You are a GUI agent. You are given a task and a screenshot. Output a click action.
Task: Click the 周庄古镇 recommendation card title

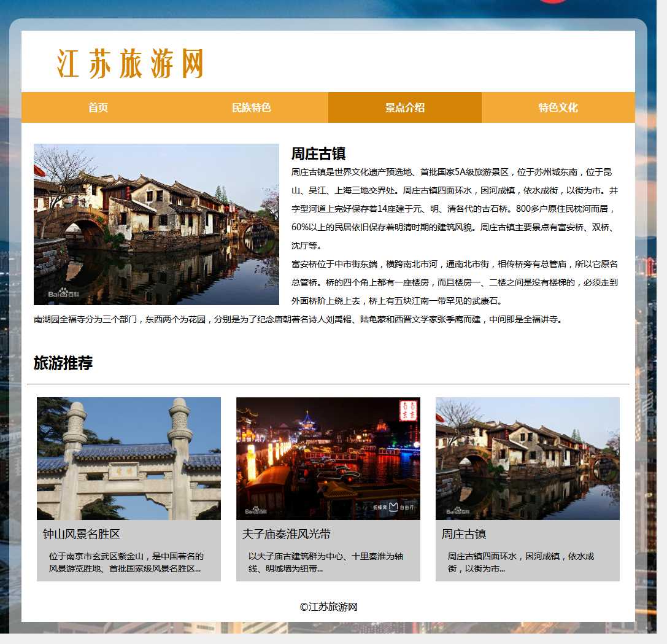click(464, 534)
